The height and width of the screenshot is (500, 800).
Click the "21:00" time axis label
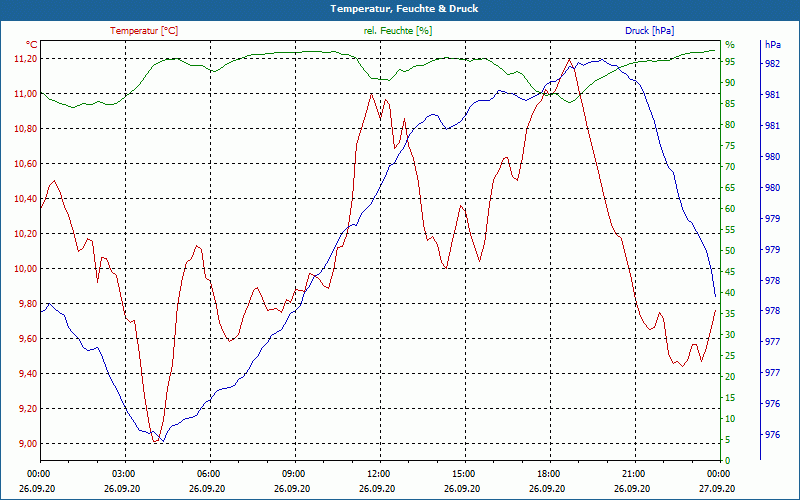tap(635, 474)
